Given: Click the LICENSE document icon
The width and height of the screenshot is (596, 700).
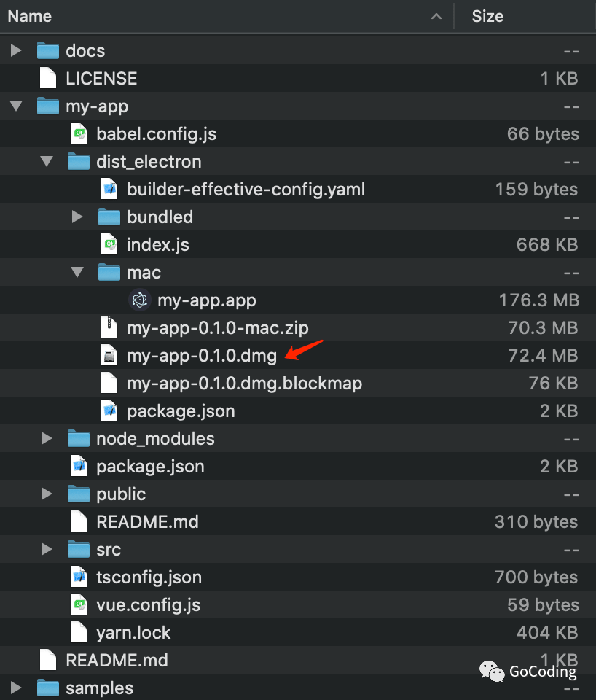Looking at the screenshot, I should 47,78.
